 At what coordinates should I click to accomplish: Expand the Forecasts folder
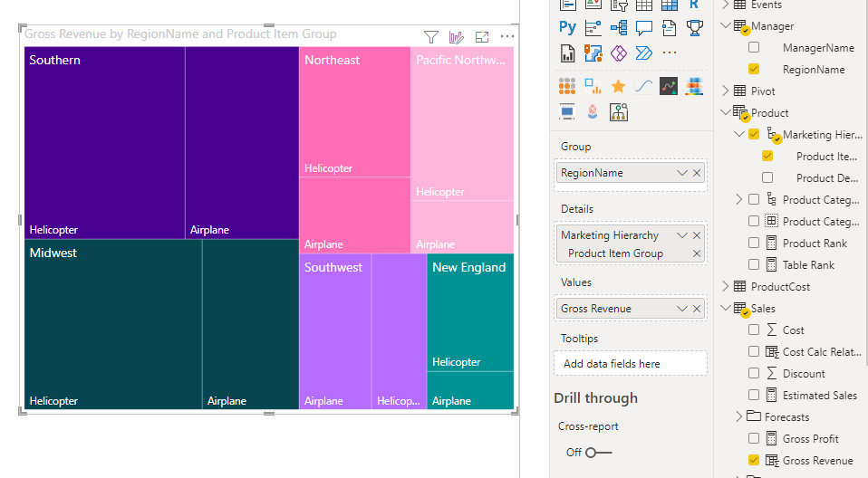739,417
